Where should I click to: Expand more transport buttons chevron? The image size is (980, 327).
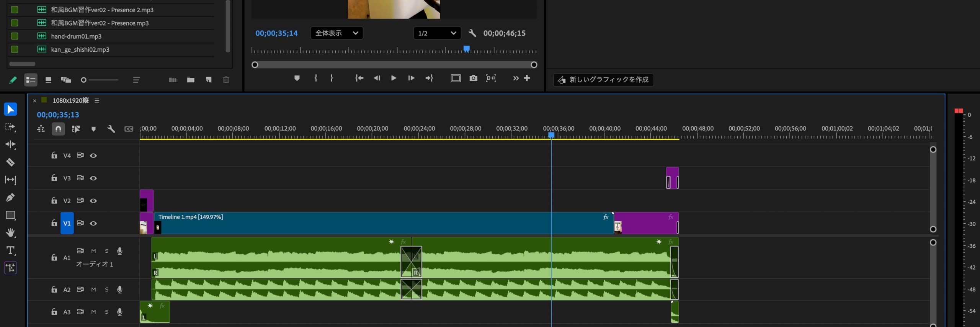point(516,78)
